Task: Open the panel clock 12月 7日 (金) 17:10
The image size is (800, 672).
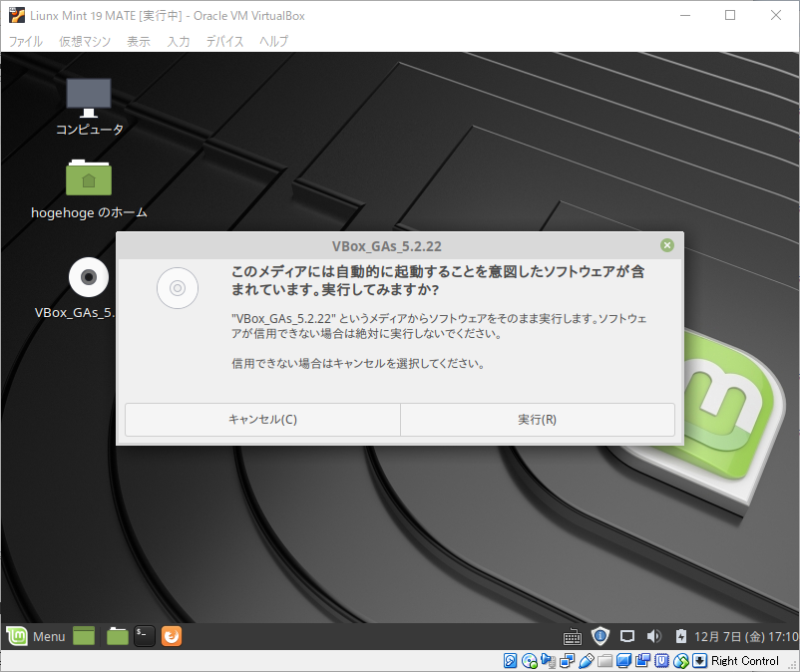Action: coord(746,636)
